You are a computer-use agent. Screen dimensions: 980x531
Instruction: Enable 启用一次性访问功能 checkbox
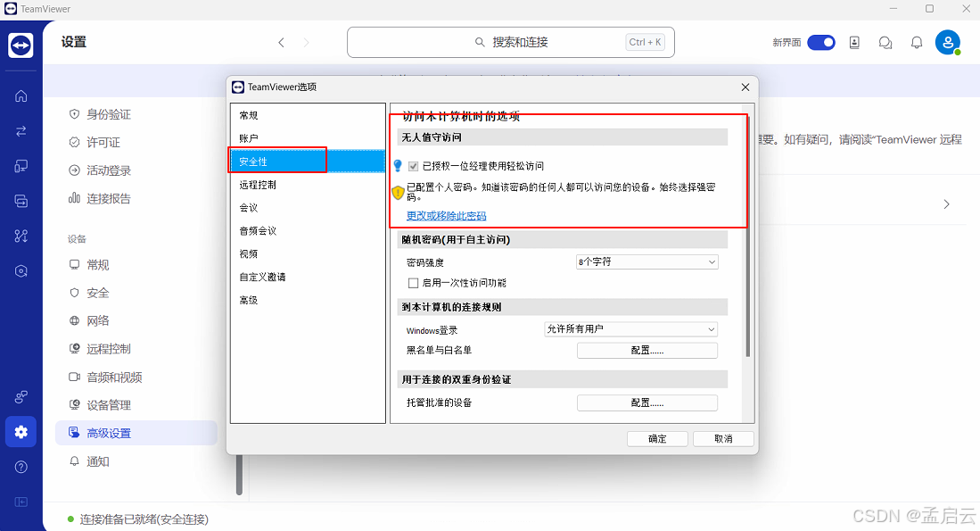[413, 283]
